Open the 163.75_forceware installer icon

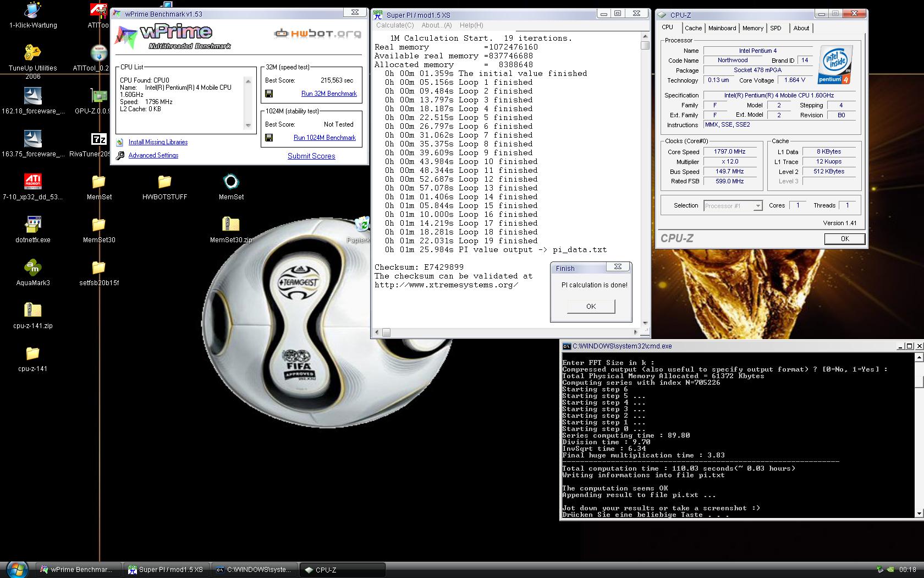point(33,144)
